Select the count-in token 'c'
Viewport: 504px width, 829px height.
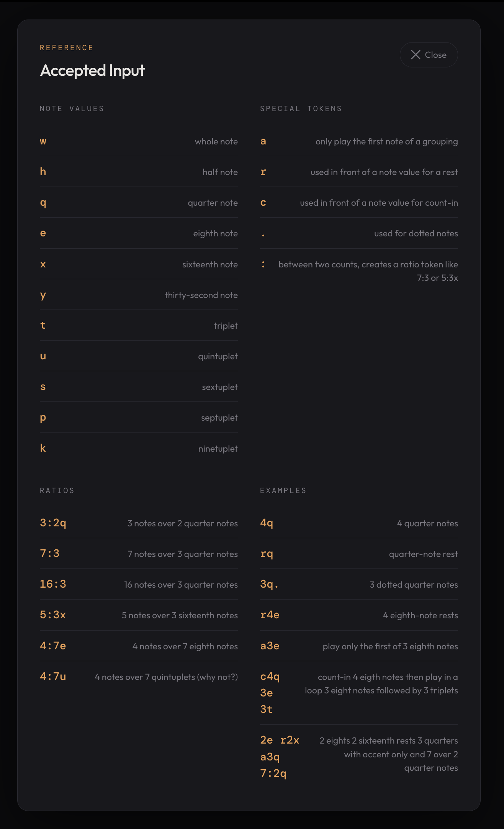pyautogui.click(x=263, y=203)
